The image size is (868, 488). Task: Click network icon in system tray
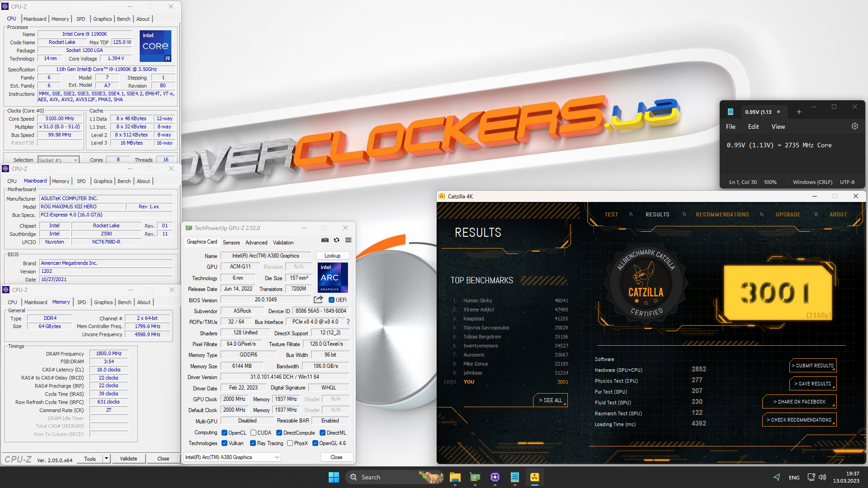click(811, 477)
